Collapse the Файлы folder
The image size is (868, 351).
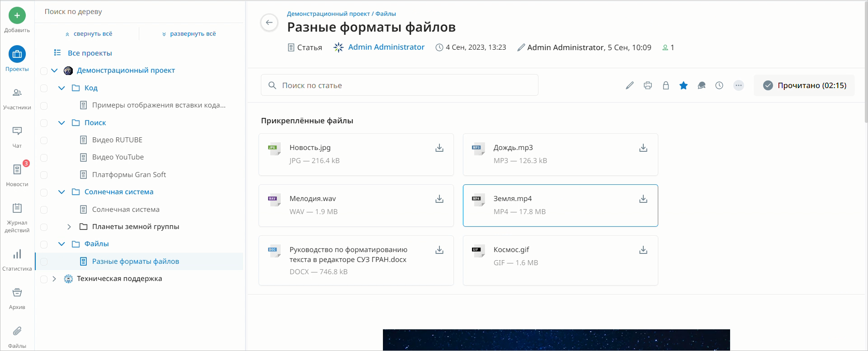point(61,244)
